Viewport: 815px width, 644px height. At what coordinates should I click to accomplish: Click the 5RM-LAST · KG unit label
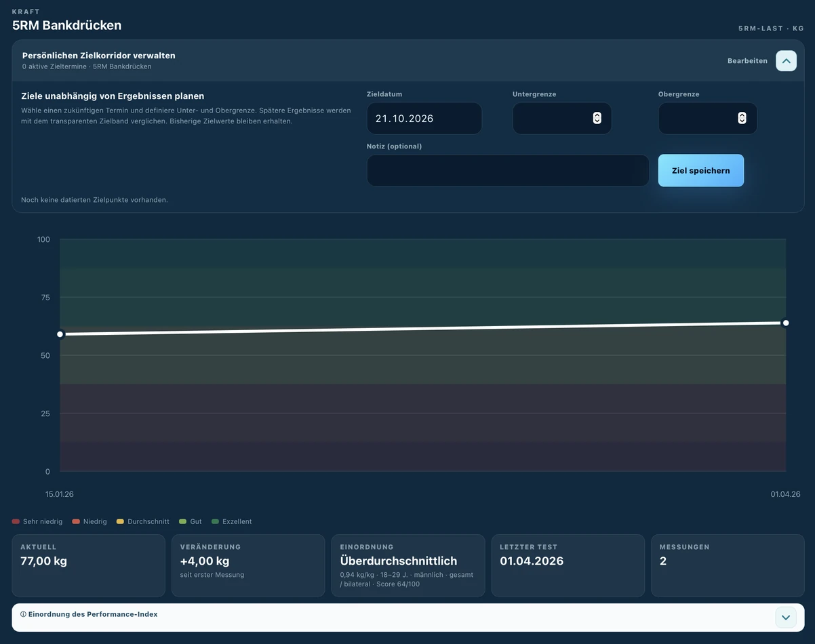(771, 28)
